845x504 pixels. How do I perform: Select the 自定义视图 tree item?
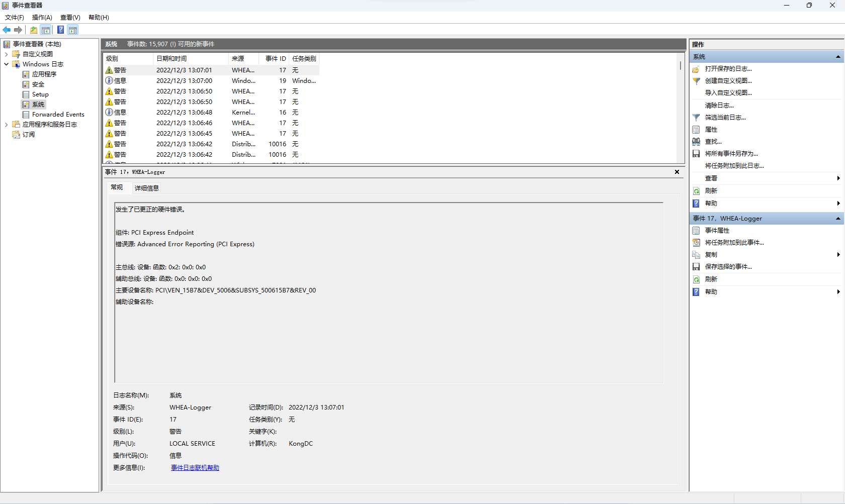tap(38, 54)
